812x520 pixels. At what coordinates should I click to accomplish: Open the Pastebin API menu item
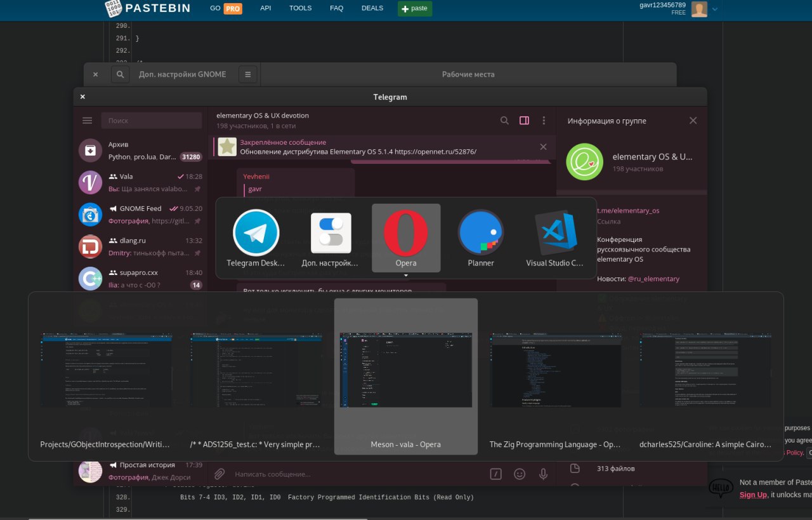(x=265, y=8)
